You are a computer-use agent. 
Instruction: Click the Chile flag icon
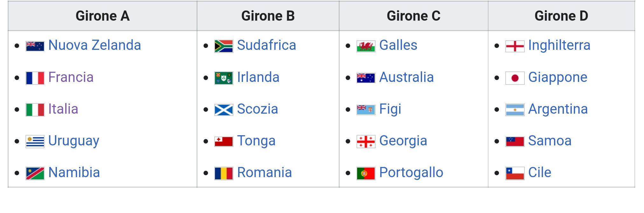click(515, 173)
